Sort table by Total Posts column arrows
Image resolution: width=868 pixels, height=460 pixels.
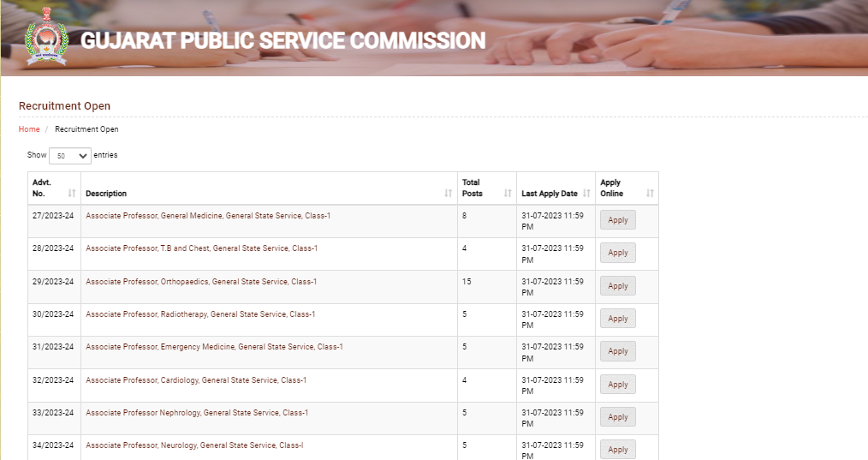(x=507, y=193)
